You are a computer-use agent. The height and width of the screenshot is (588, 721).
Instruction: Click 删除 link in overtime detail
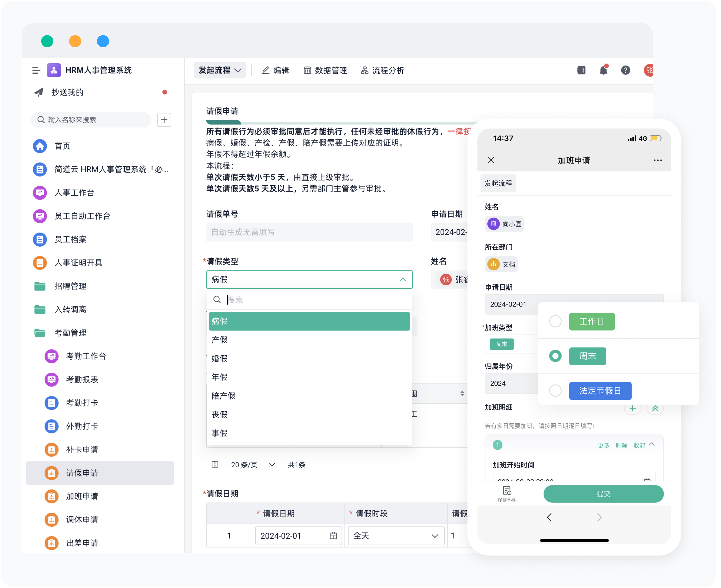point(621,445)
